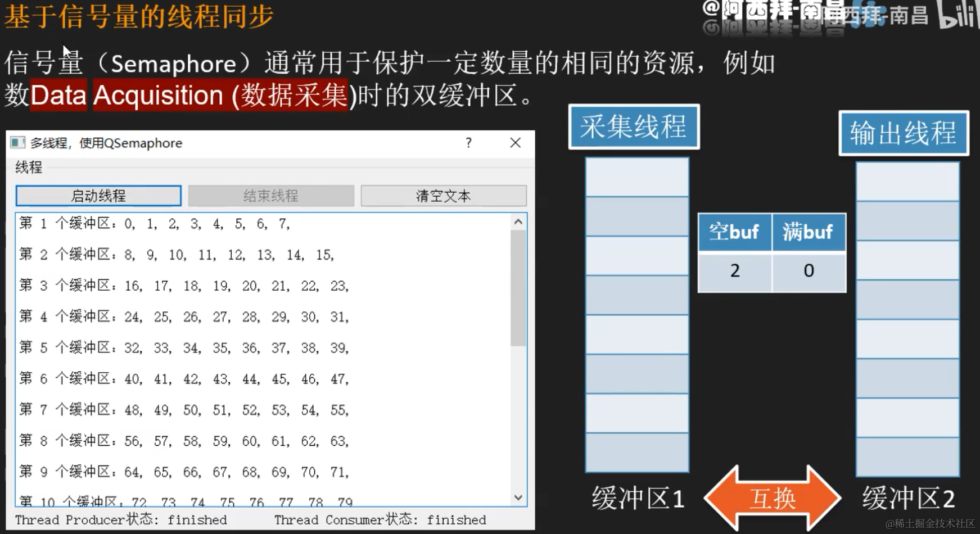This screenshot has width=980, height=534.
Task: Click the Thread Producer finished status
Action: click(121, 519)
